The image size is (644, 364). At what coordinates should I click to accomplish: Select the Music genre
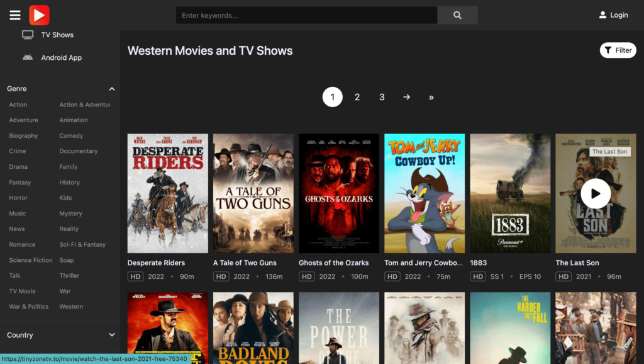click(17, 213)
